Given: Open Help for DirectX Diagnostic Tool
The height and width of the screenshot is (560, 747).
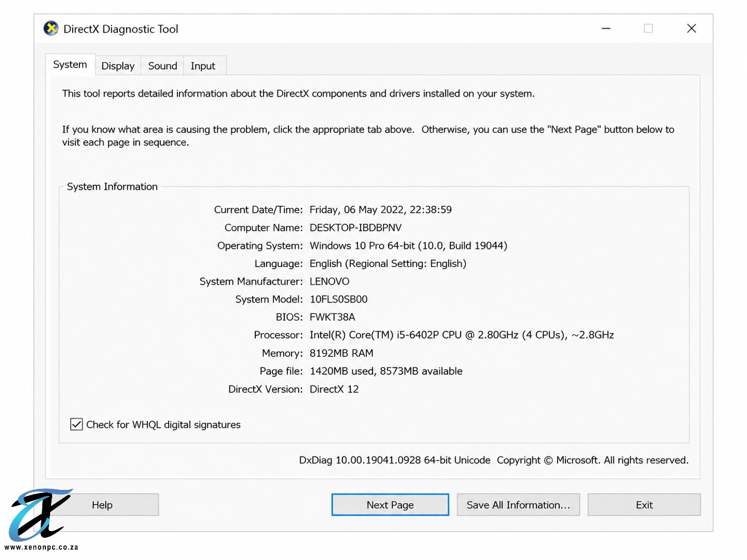Looking at the screenshot, I should 102,505.
